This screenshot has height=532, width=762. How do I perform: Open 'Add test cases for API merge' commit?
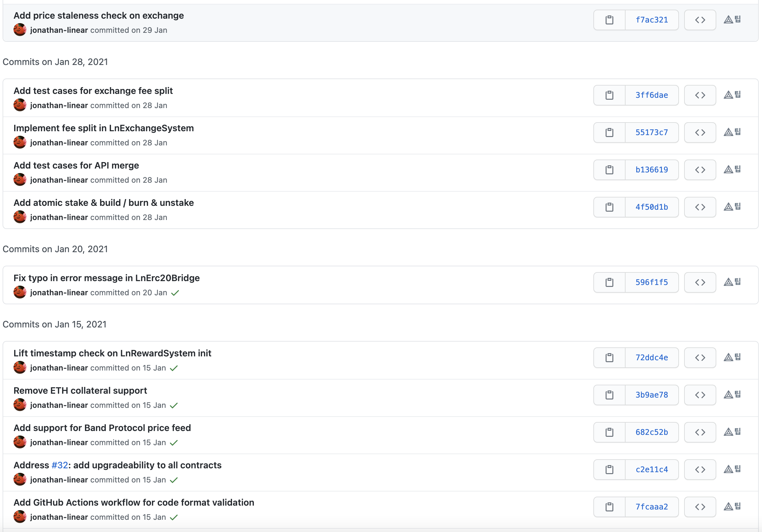point(76,166)
